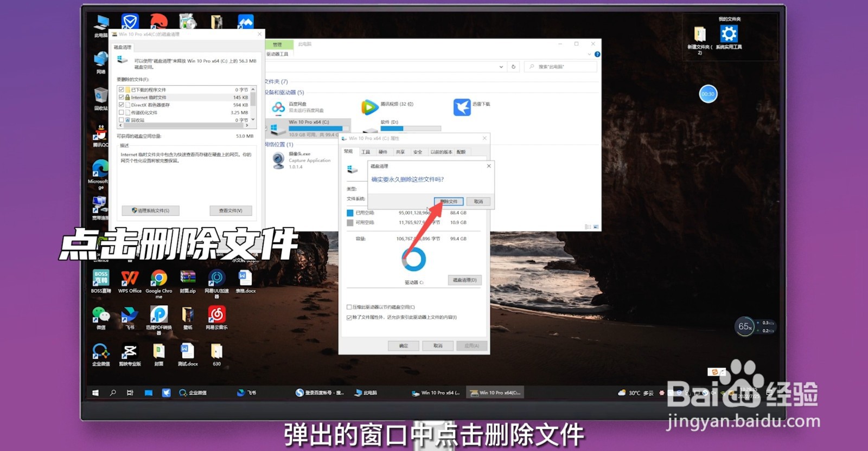
Task: Click 磁盘清理(D) button in Properties
Action: (464, 280)
